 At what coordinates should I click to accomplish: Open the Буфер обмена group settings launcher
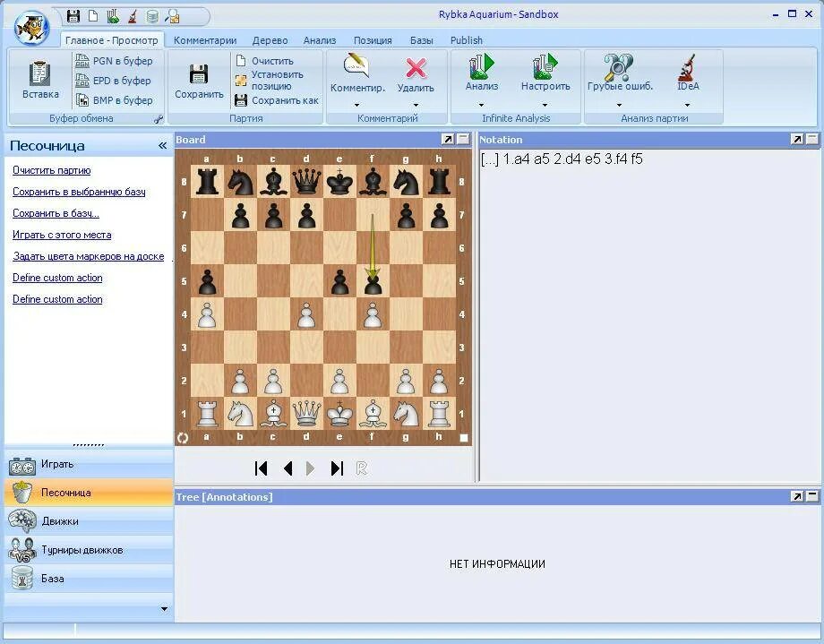pyautogui.click(x=159, y=119)
